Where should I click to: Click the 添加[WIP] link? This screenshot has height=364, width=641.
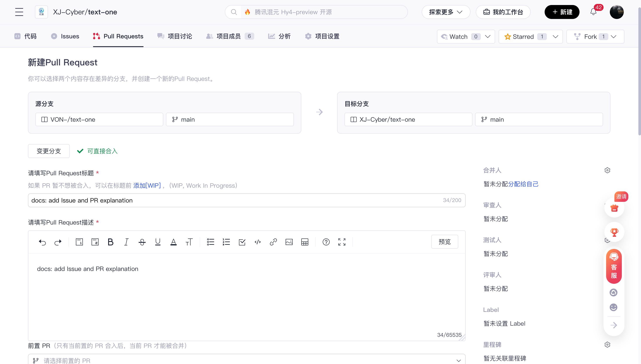147,185
